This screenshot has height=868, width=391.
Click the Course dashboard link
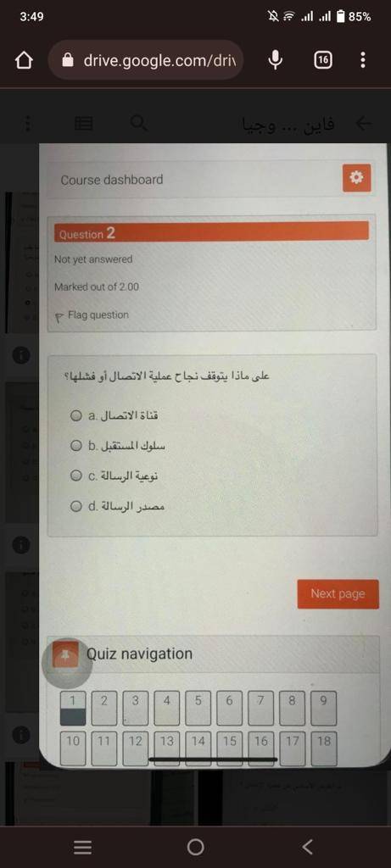point(112,180)
